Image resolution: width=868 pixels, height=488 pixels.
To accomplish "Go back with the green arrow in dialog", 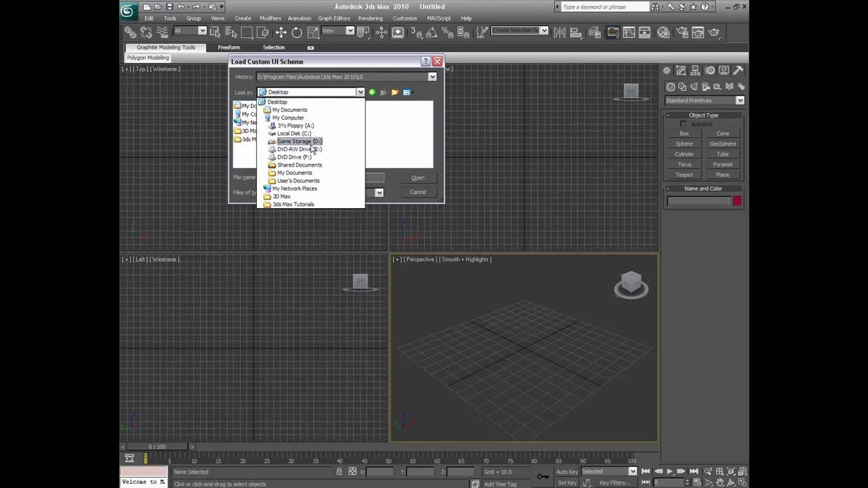I will (372, 92).
